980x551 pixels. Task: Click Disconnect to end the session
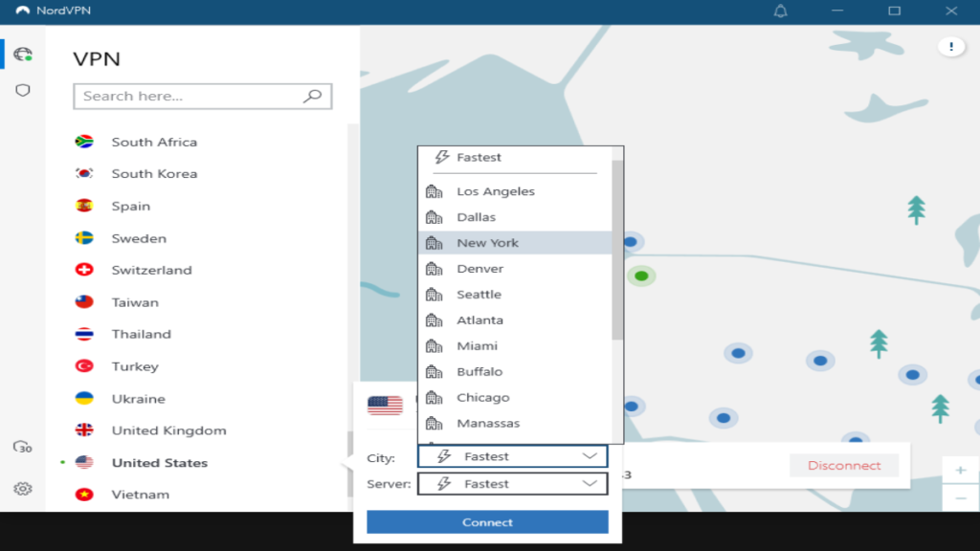tap(843, 465)
